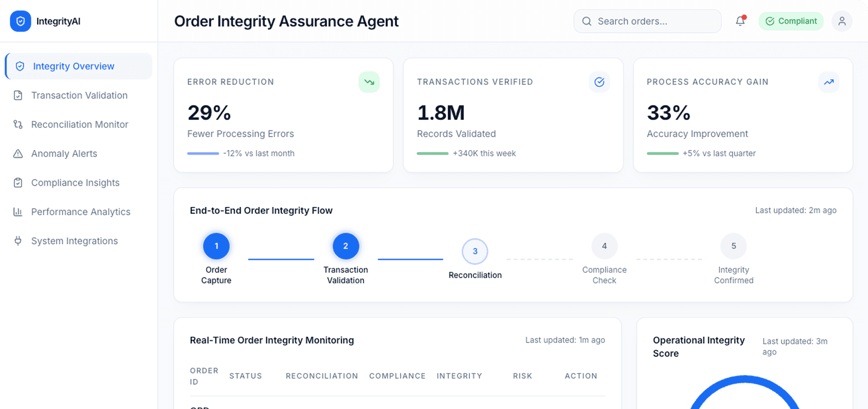Screen dimensions: 868x409
Task: Navigate to Anomaly Alerts
Action: pyautogui.click(x=79, y=154)
